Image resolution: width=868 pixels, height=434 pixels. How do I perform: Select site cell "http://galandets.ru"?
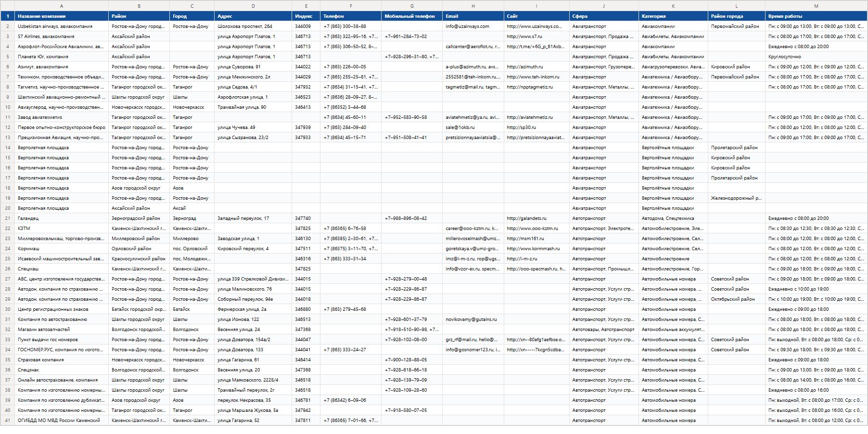[x=536, y=218]
